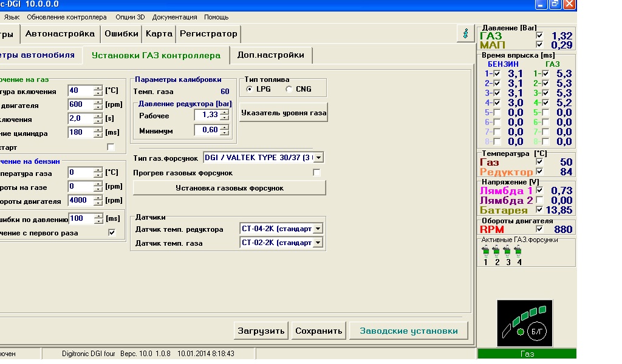The height and width of the screenshot is (364, 622).
Task: Open the Документация menu
Action: pos(174,17)
